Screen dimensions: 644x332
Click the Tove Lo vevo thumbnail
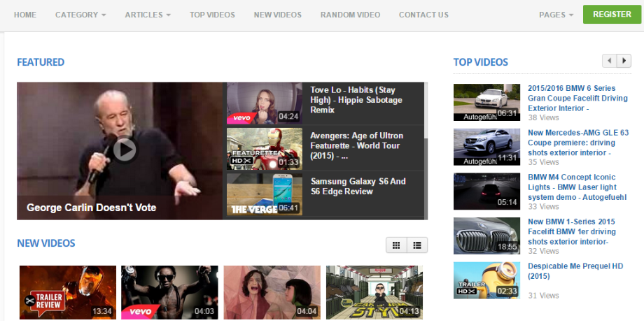pyautogui.click(x=265, y=103)
